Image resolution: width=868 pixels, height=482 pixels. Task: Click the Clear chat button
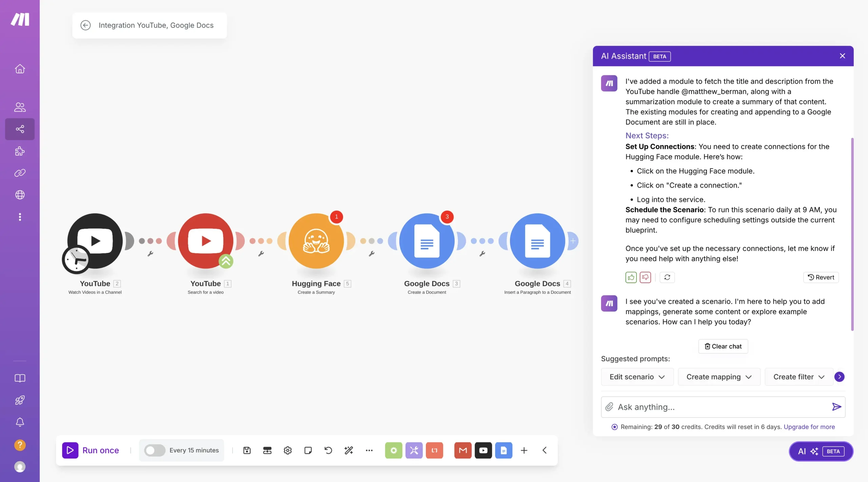pyautogui.click(x=723, y=346)
